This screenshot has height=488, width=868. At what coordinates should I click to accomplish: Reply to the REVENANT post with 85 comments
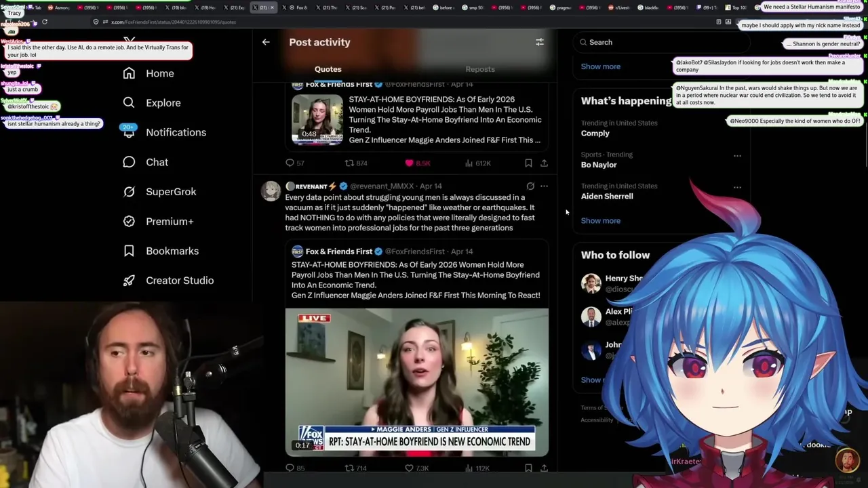(x=295, y=468)
